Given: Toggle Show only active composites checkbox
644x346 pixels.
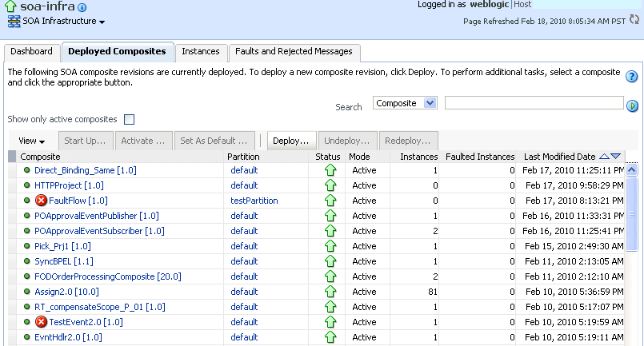Looking at the screenshot, I should pos(130,119).
